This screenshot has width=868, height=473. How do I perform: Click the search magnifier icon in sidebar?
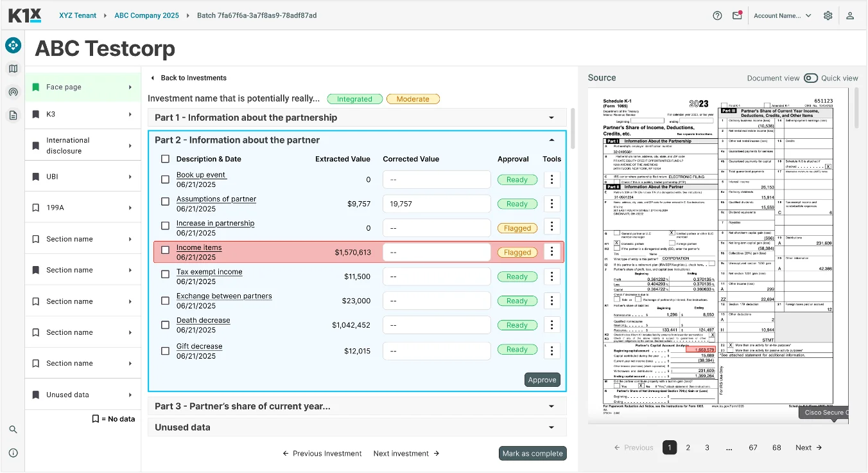pyautogui.click(x=13, y=429)
